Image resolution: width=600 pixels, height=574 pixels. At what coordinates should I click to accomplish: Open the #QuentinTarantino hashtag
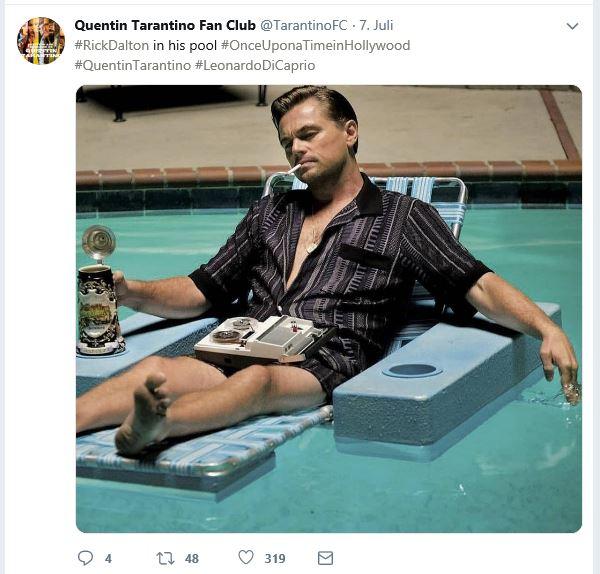132,65
